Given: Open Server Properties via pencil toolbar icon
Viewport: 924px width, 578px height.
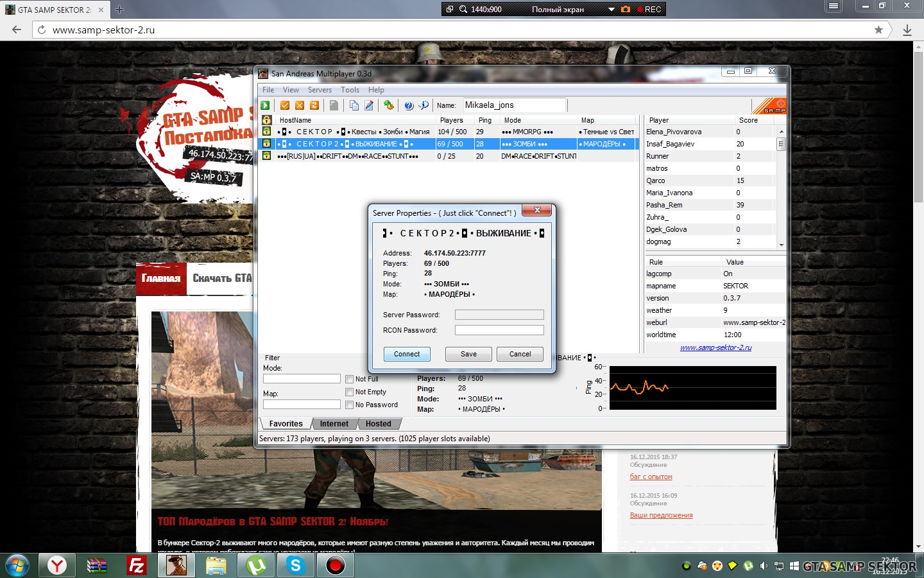Looking at the screenshot, I should tap(369, 105).
